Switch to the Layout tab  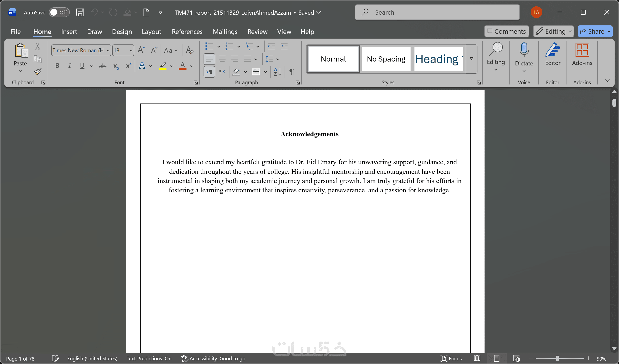point(151,31)
